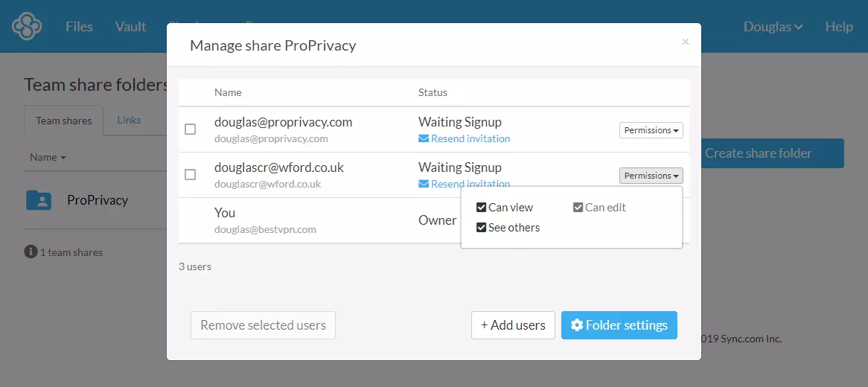Open the Files menu
Screen dimensions: 868x387
[x=79, y=27]
